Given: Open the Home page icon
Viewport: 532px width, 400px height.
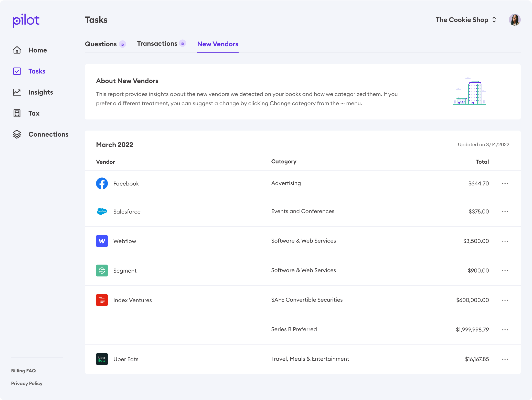Looking at the screenshot, I should coord(17,50).
